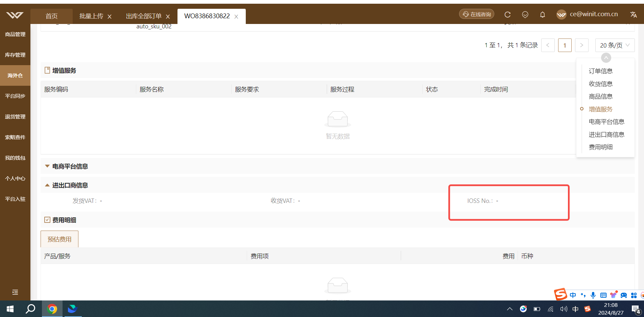Go to next page arrow
This screenshot has width=644, height=317.
tap(582, 45)
